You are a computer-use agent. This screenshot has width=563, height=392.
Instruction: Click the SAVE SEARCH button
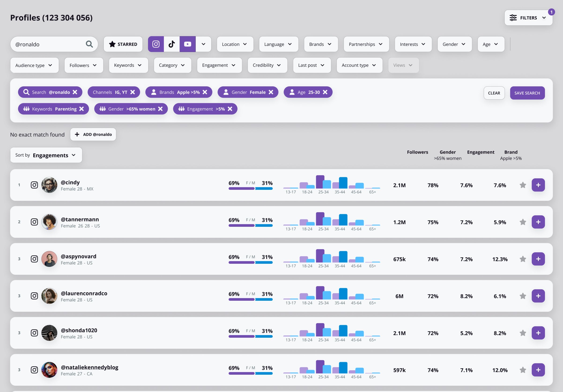pos(527,93)
